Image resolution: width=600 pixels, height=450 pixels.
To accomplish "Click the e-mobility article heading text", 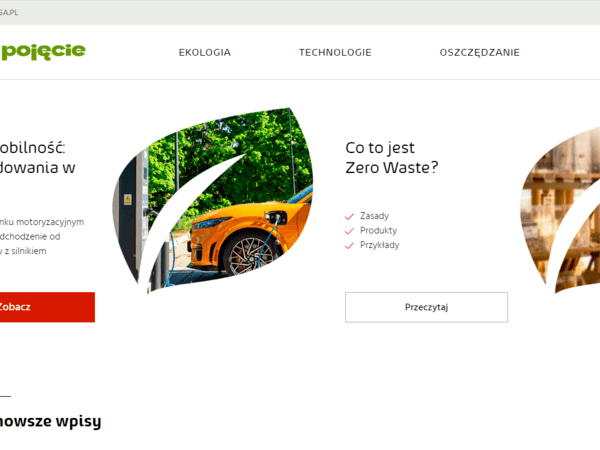I will click(38, 158).
